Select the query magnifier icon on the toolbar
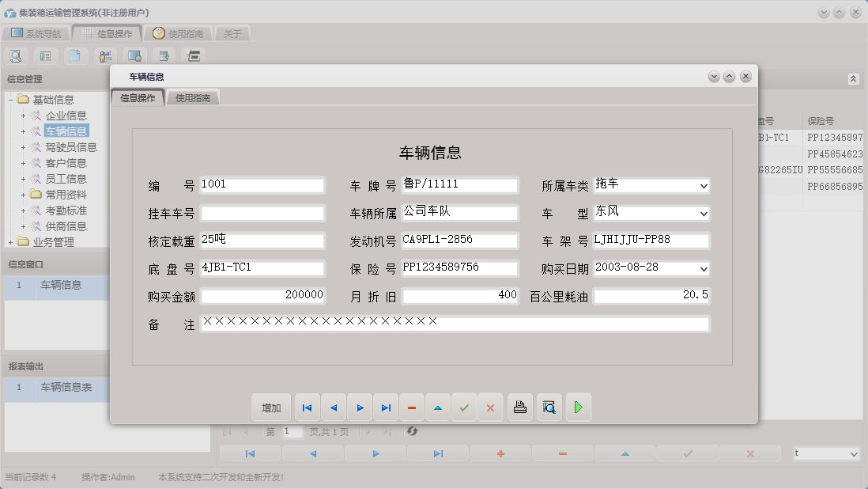The width and height of the screenshot is (868, 489). pyautogui.click(x=16, y=55)
